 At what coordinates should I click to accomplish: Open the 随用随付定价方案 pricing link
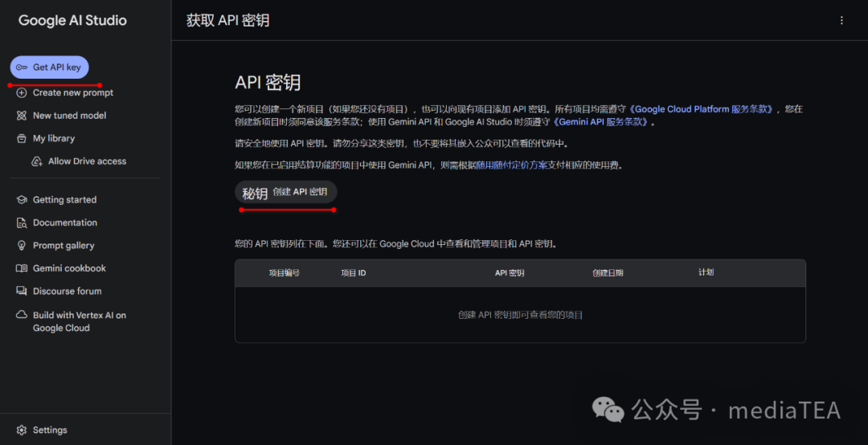(511, 165)
